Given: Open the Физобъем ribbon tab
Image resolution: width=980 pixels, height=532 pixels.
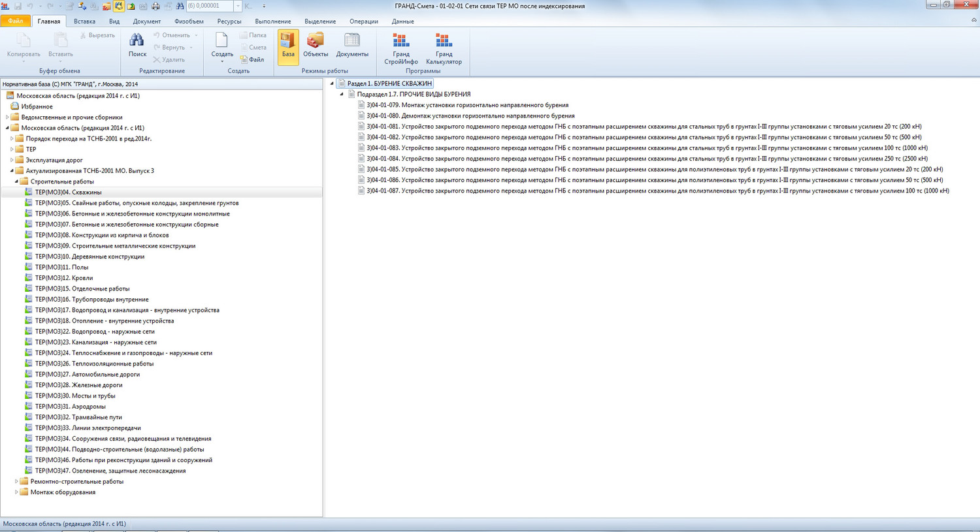Looking at the screenshot, I should click(x=189, y=22).
